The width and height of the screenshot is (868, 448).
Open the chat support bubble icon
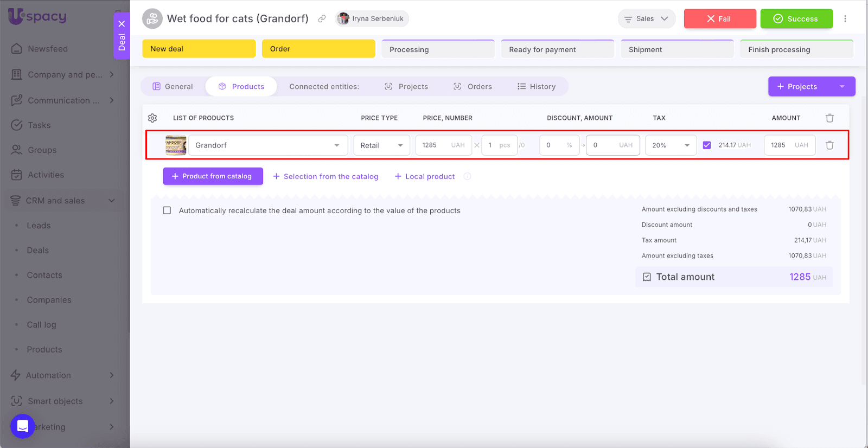click(x=23, y=426)
